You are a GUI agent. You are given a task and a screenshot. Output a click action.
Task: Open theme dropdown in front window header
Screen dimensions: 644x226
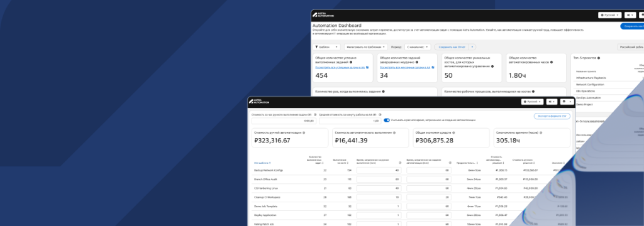click(x=552, y=101)
